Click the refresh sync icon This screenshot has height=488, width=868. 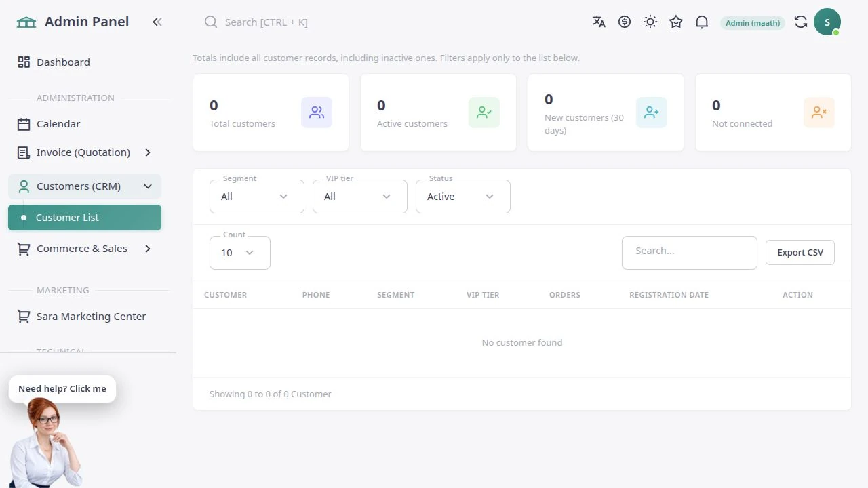801,22
